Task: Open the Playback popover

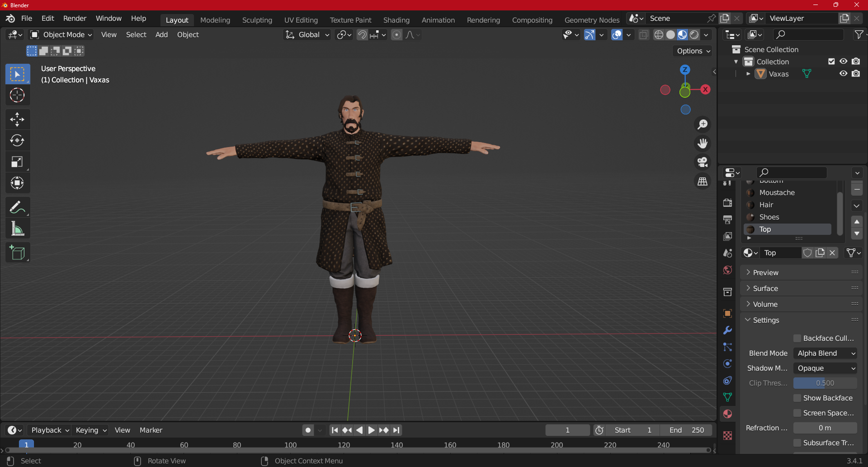Action: pos(50,430)
